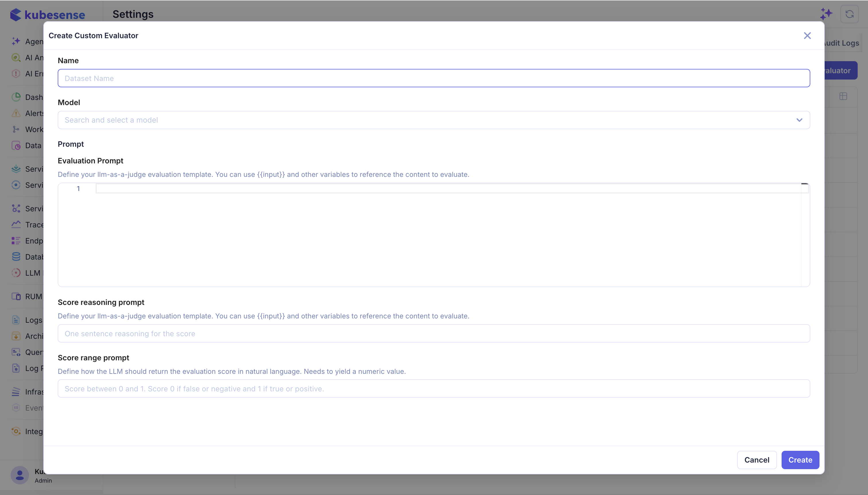Click the Evaluation Prompt editor scrollbar
868x495 pixels.
(x=805, y=235)
